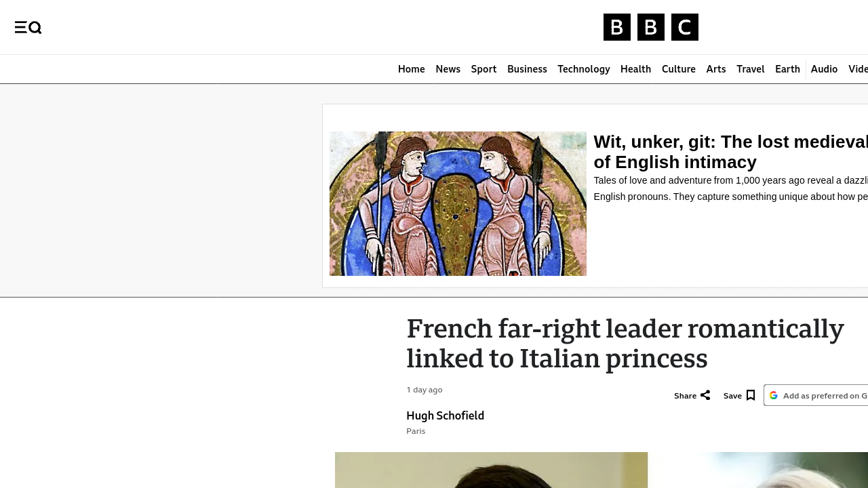The width and height of the screenshot is (868, 488).
Task: Open the Audio section
Action: tap(824, 69)
